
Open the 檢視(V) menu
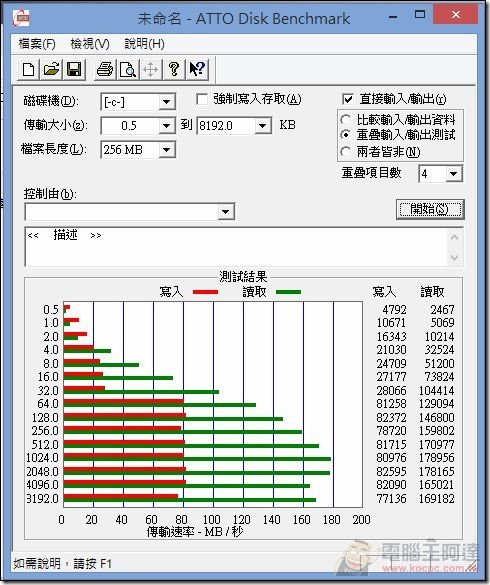pyautogui.click(x=90, y=44)
